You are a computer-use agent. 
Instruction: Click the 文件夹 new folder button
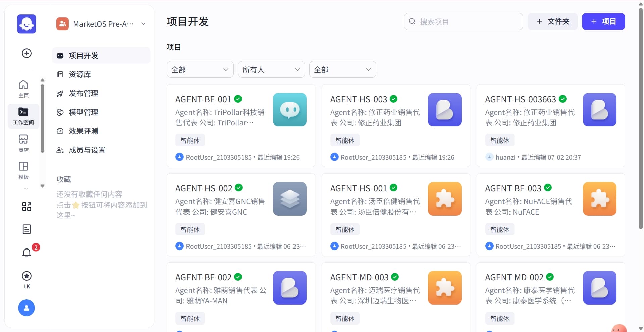[x=552, y=21]
